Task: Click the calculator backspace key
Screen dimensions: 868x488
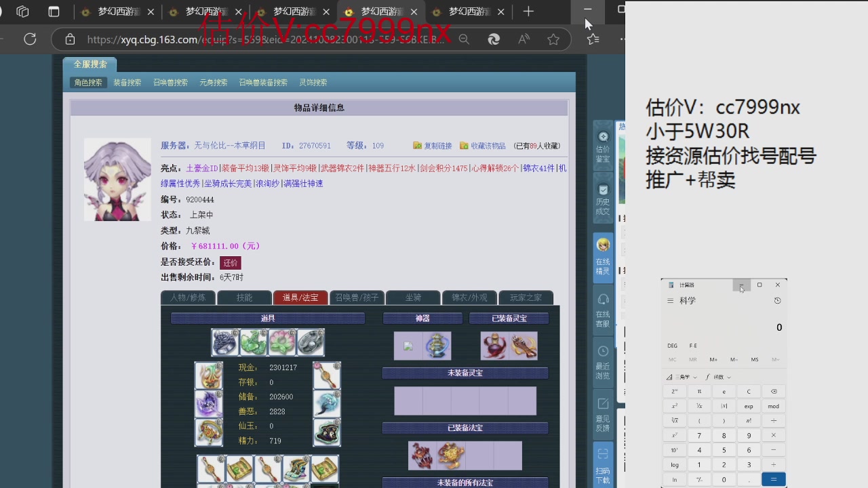Action: click(x=774, y=391)
